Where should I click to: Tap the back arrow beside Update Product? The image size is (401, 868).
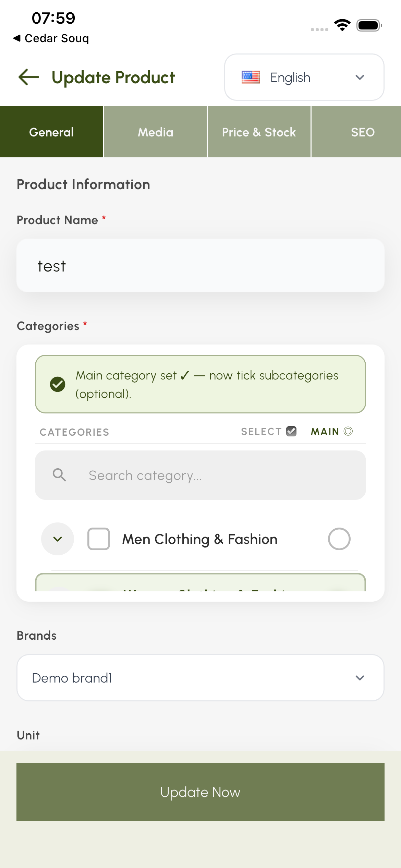coord(29,77)
